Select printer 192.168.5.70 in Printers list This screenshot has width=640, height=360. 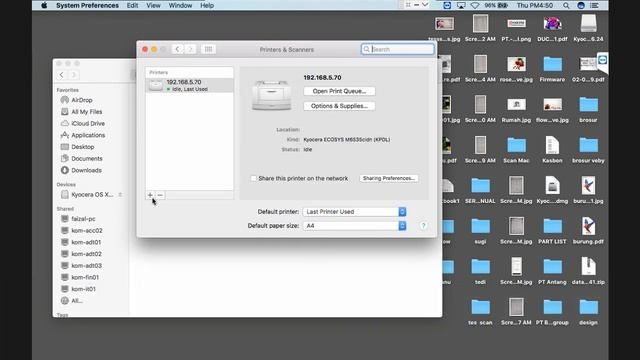(x=189, y=85)
